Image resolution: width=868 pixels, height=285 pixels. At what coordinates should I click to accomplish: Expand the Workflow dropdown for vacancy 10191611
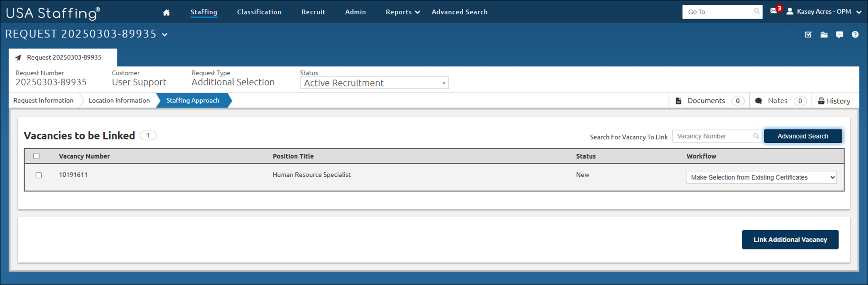pyautogui.click(x=761, y=177)
